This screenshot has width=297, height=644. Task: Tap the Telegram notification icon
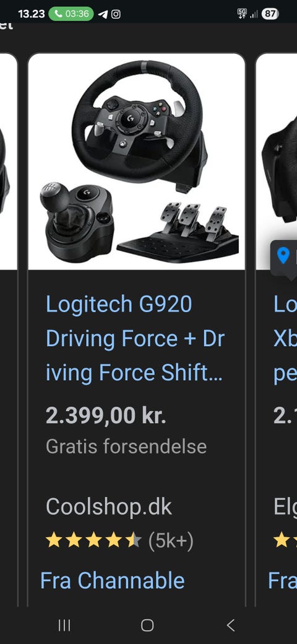click(x=103, y=14)
